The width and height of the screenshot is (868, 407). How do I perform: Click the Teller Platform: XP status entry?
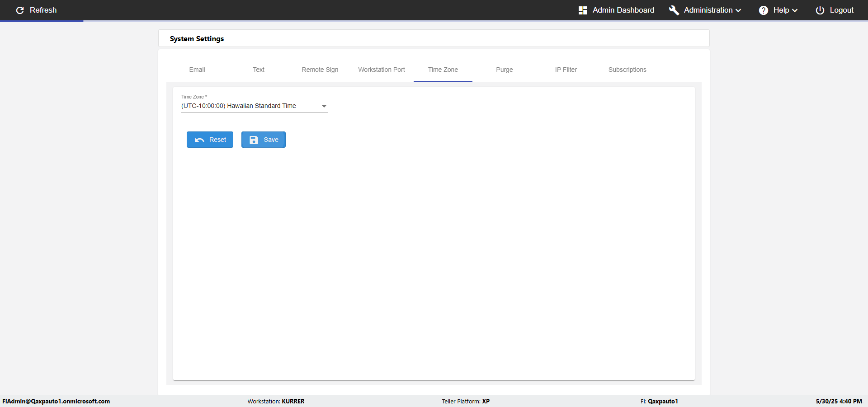pyautogui.click(x=466, y=401)
